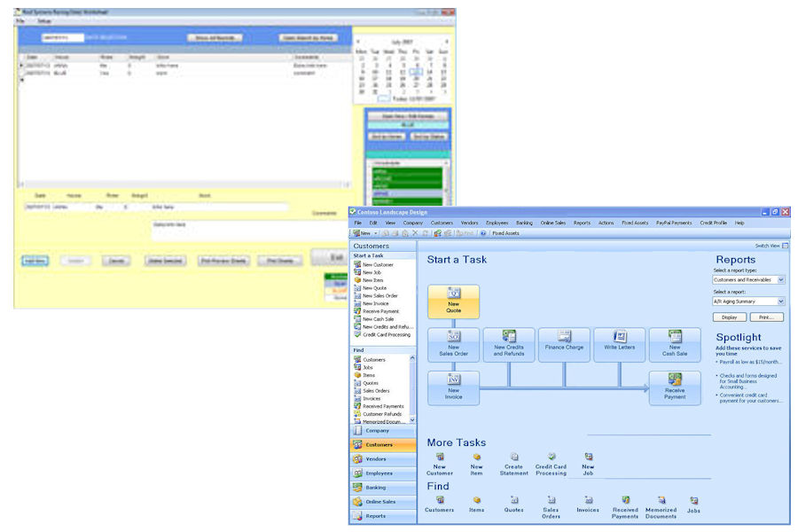Open the PayPal Payments menu

[673, 223]
